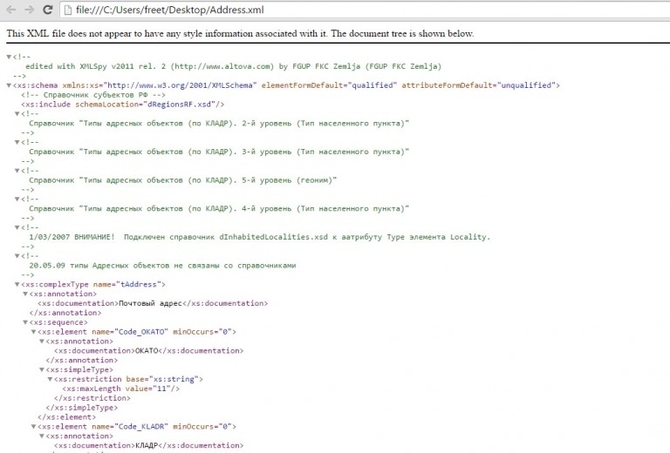Click the complexType name="tAddress" tag

tap(93, 284)
